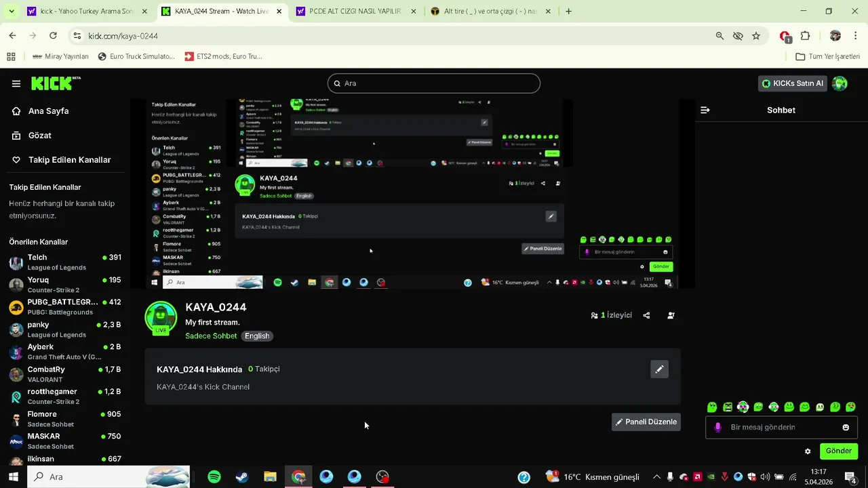Click the live stream video preview
The width and height of the screenshot is (868, 488).
tap(412, 194)
